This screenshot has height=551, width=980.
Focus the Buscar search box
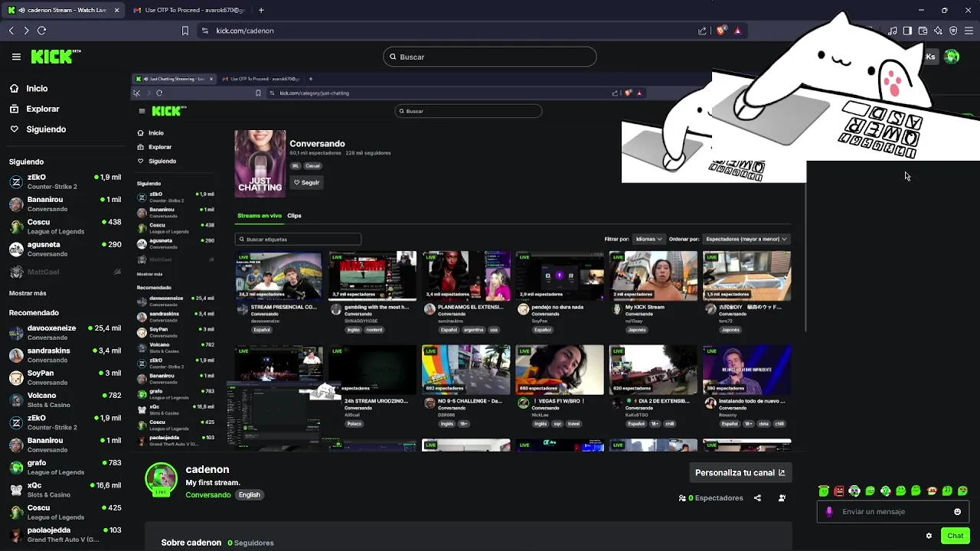click(490, 57)
